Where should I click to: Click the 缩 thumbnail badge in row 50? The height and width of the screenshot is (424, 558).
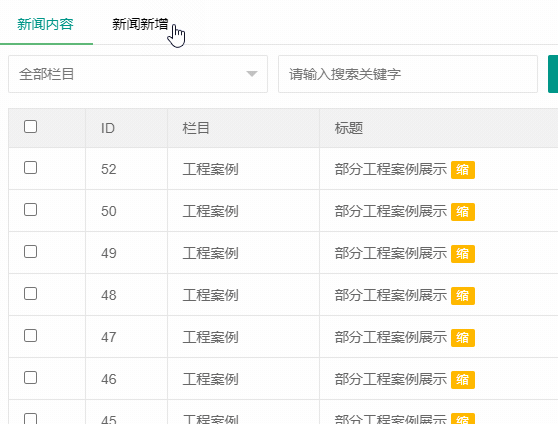[x=463, y=212]
